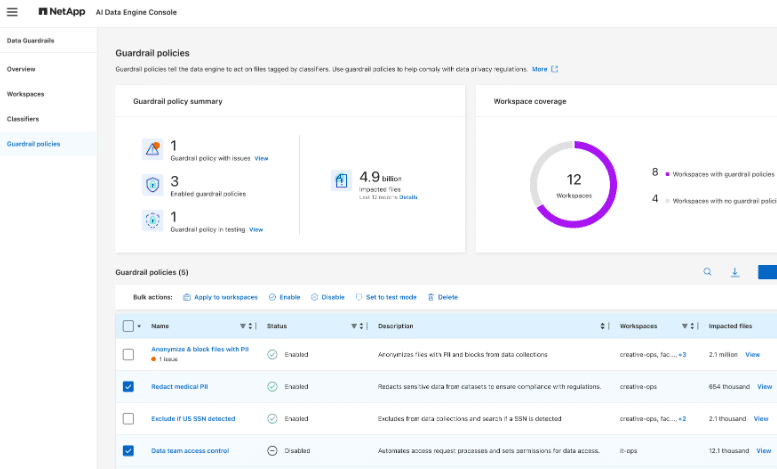Uncheck the Data team access control checkbox

[x=128, y=451]
